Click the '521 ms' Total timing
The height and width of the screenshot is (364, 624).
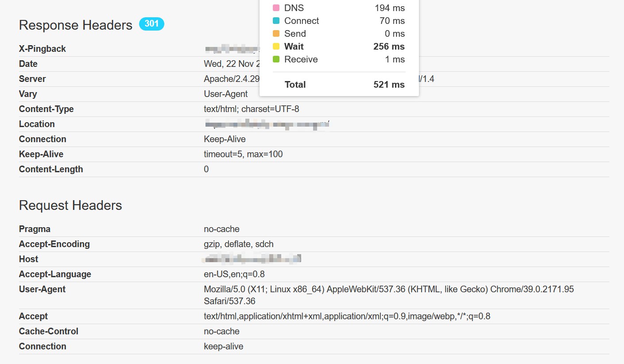pyautogui.click(x=389, y=85)
